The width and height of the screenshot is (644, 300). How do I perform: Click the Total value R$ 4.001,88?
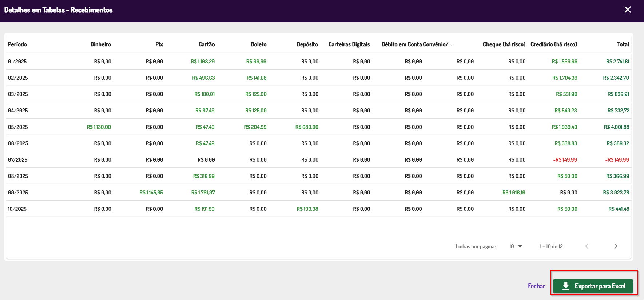point(617,127)
